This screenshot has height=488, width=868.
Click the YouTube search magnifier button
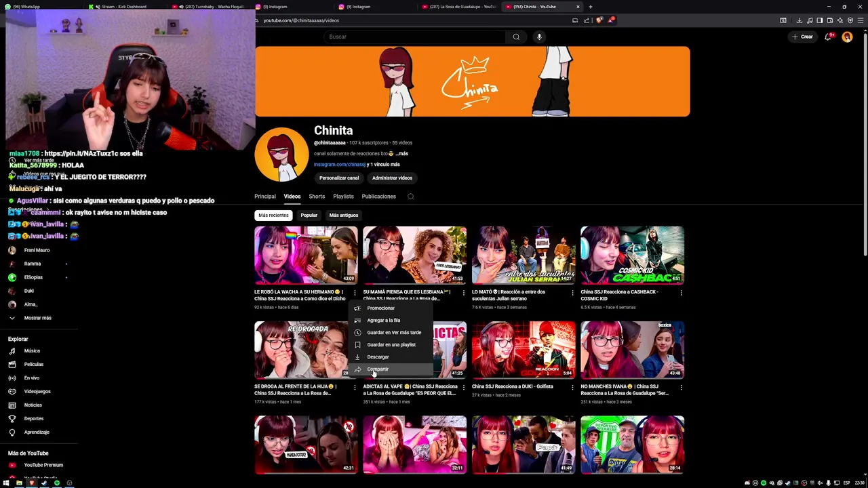[x=516, y=37]
